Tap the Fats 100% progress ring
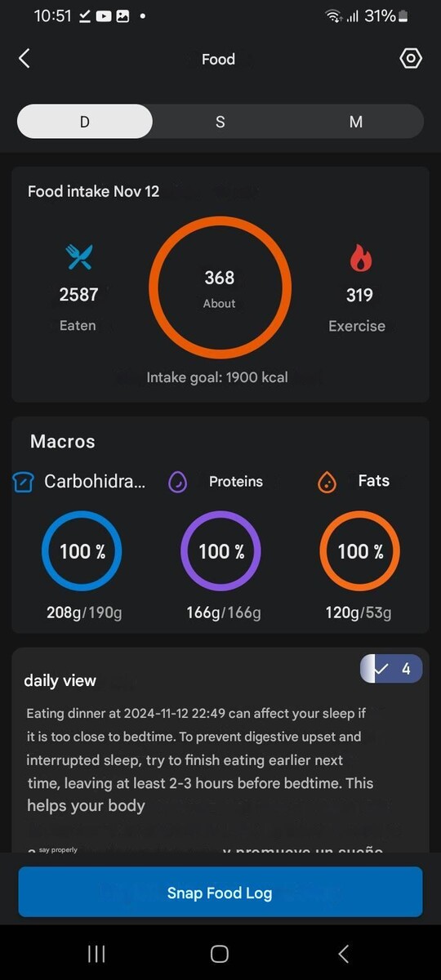 (359, 551)
